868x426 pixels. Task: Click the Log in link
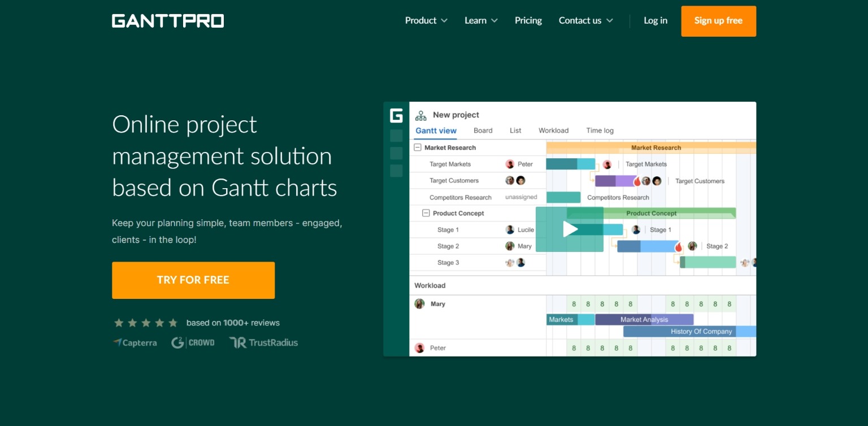656,20
